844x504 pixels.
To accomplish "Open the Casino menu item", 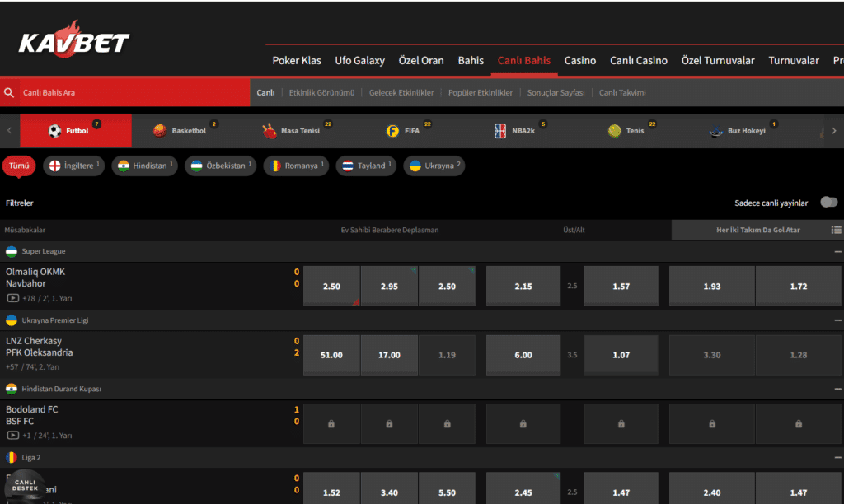I will click(x=579, y=61).
